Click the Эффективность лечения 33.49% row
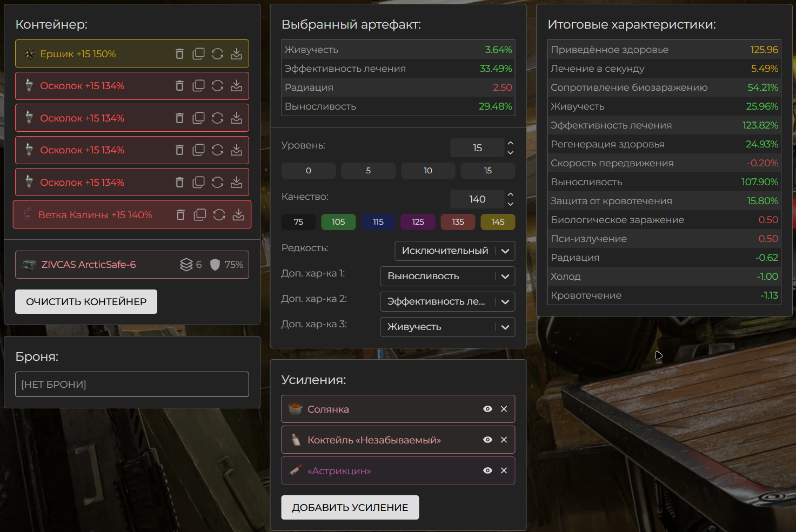Screen dimensions: 796x532 coord(398,69)
